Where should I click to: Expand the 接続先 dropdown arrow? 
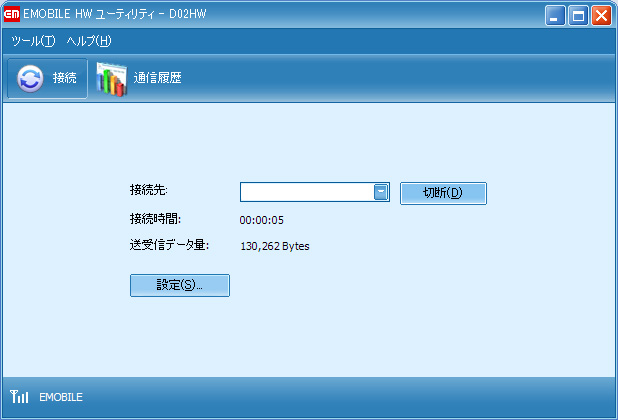(x=381, y=192)
